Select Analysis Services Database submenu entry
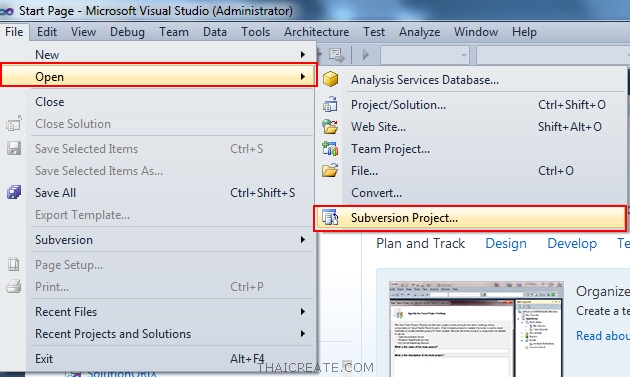Viewport: 630px width, 377px height. [471, 80]
